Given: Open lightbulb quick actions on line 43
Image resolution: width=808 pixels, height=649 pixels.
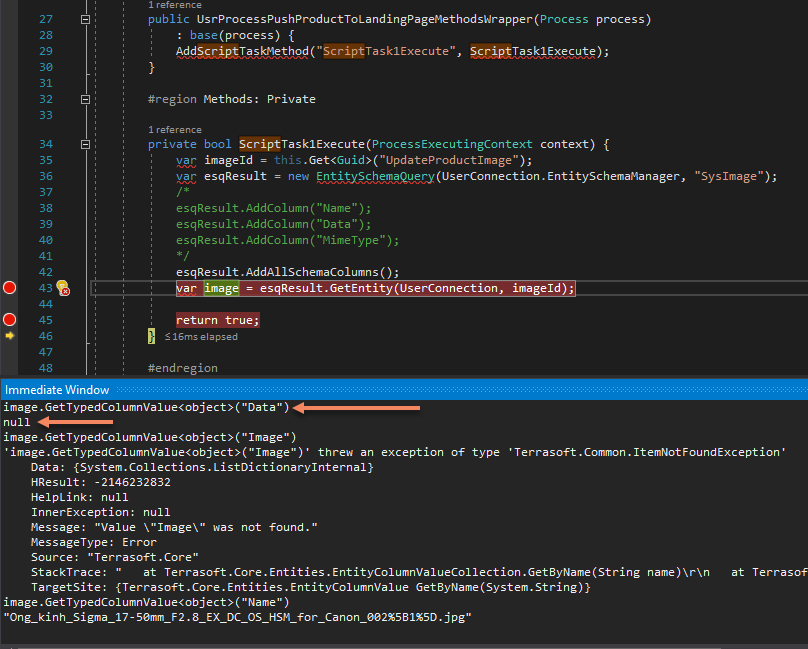Looking at the screenshot, I should pos(63,288).
